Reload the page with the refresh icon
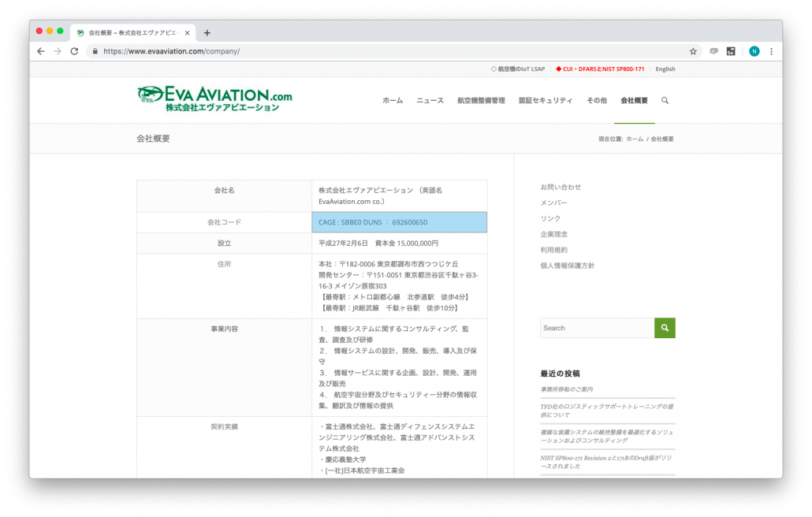 74,51
